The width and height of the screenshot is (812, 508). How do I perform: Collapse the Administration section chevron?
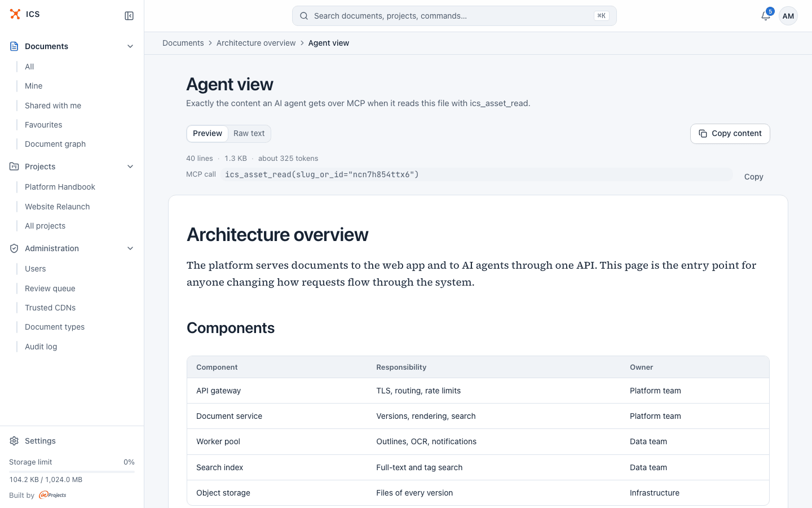(x=130, y=248)
